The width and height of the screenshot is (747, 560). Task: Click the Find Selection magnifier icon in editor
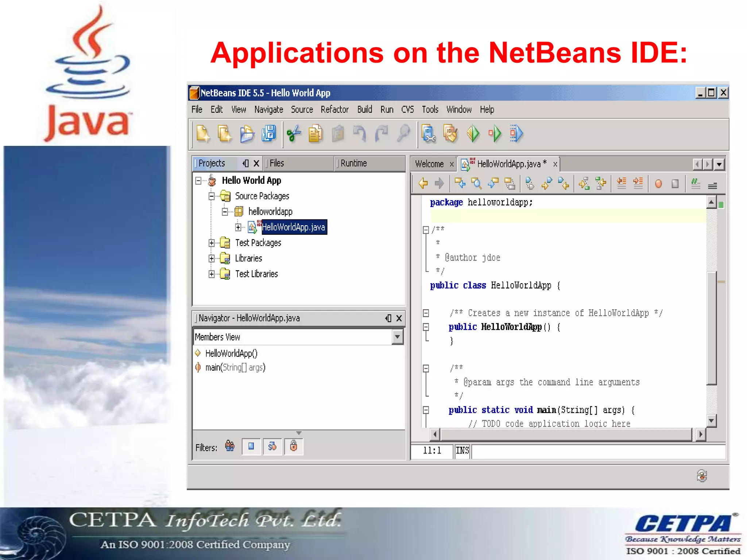(x=476, y=183)
